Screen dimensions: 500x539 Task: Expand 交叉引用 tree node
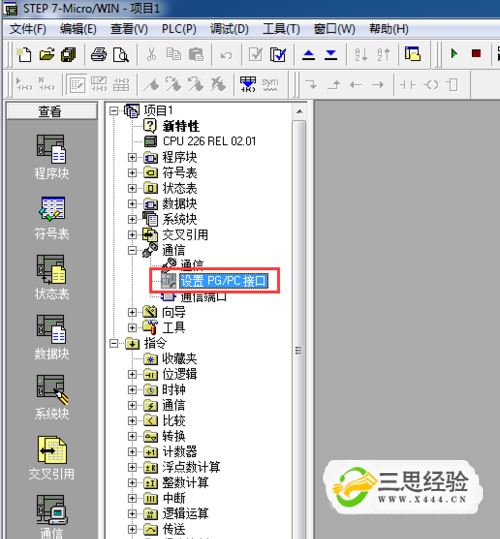point(132,235)
